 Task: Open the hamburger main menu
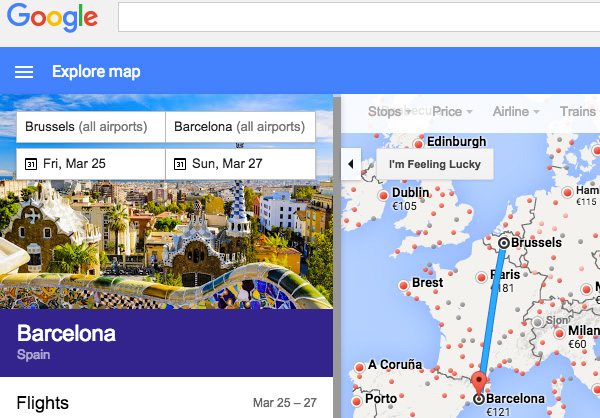click(24, 72)
